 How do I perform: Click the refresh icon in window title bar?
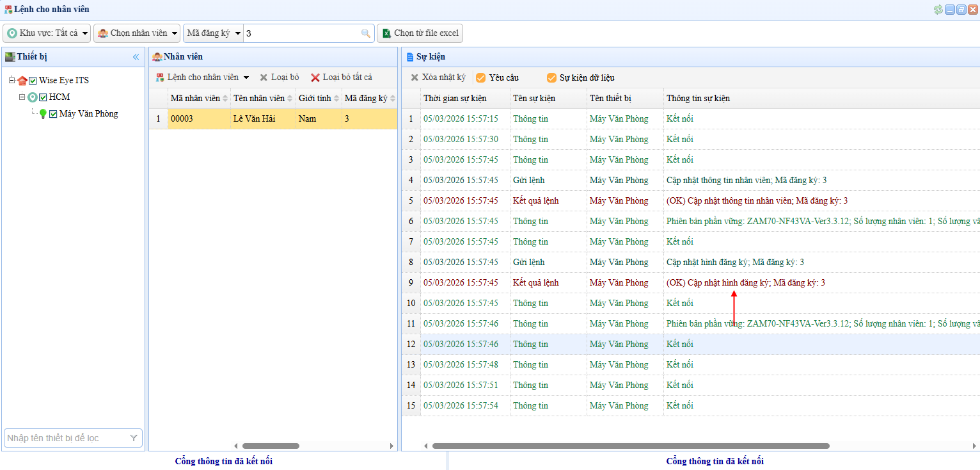tap(938, 10)
